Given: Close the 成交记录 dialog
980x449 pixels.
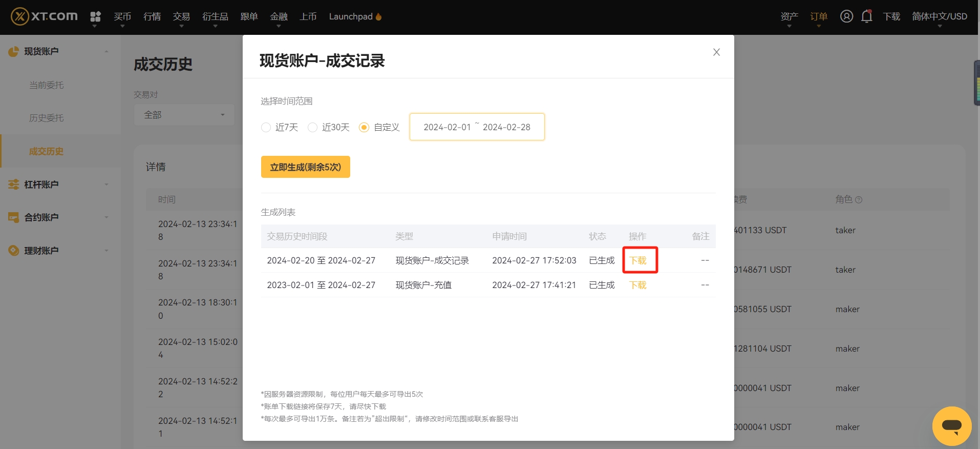Looking at the screenshot, I should 716,52.
